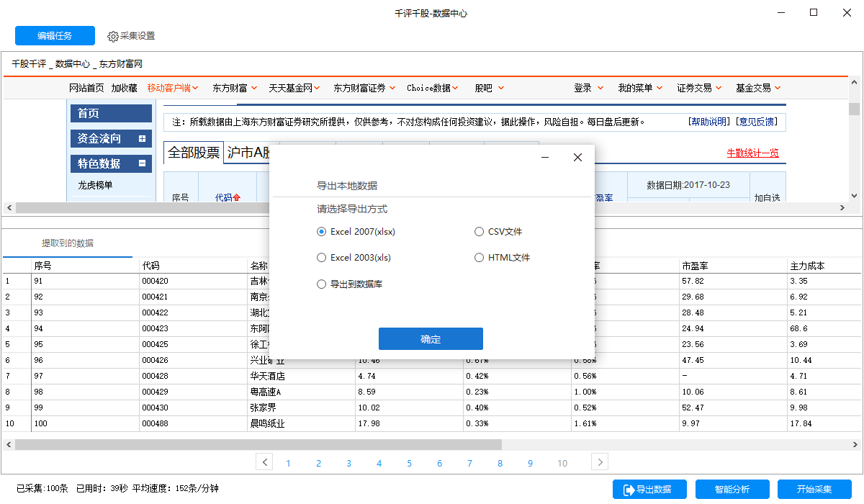Click the data table scroll-left arrow
Screen dimensions: 864x504
point(8,445)
